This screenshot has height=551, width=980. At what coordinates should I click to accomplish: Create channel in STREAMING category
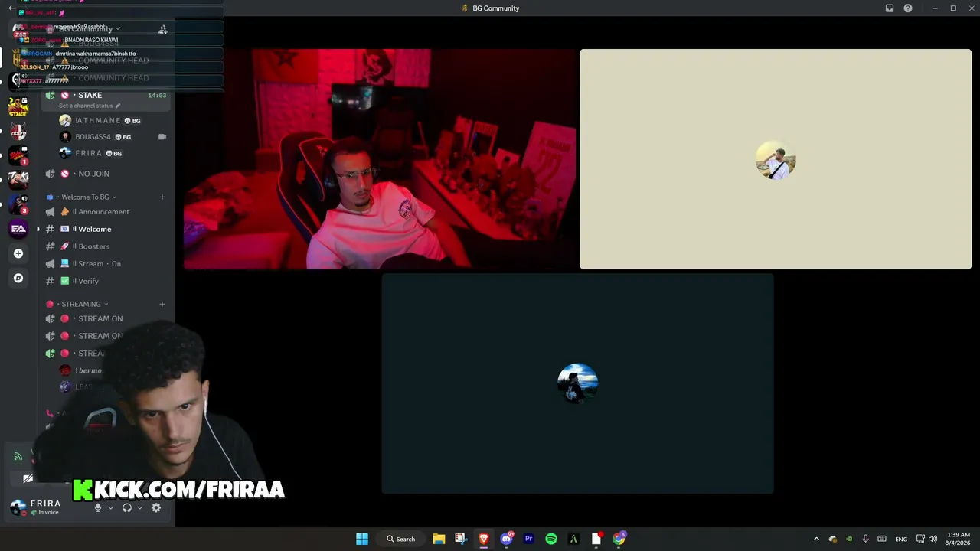tap(162, 304)
